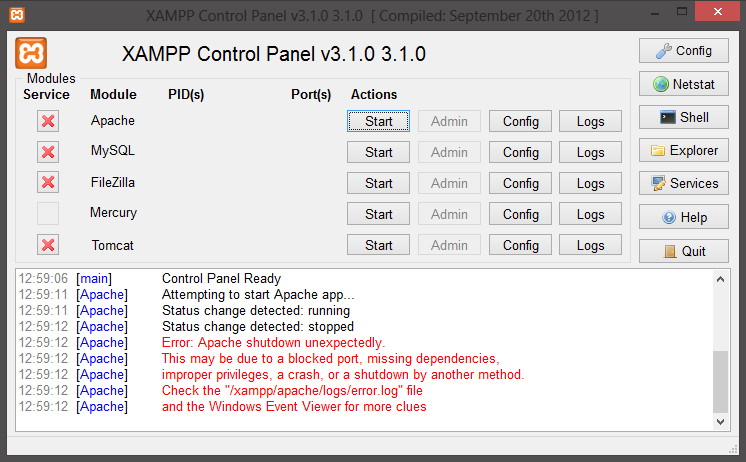Image resolution: width=746 pixels, height=462 pixels.
Task: Launch the Shell terminal button
Action: [x=684, y=117]
